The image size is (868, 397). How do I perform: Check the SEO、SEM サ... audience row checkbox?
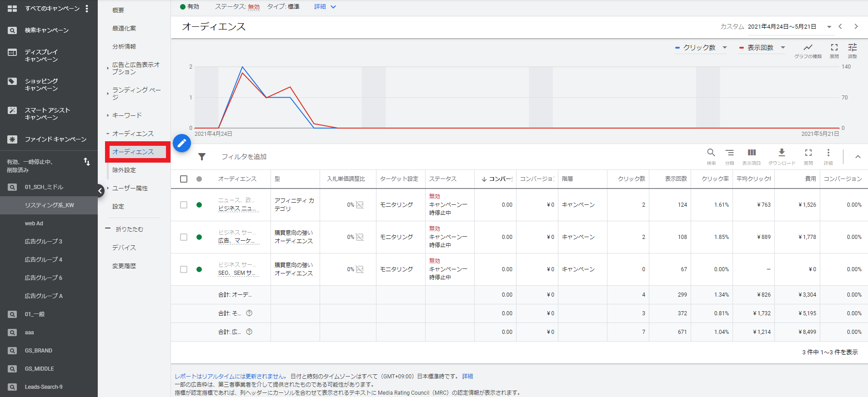click(x=184, y=269)
